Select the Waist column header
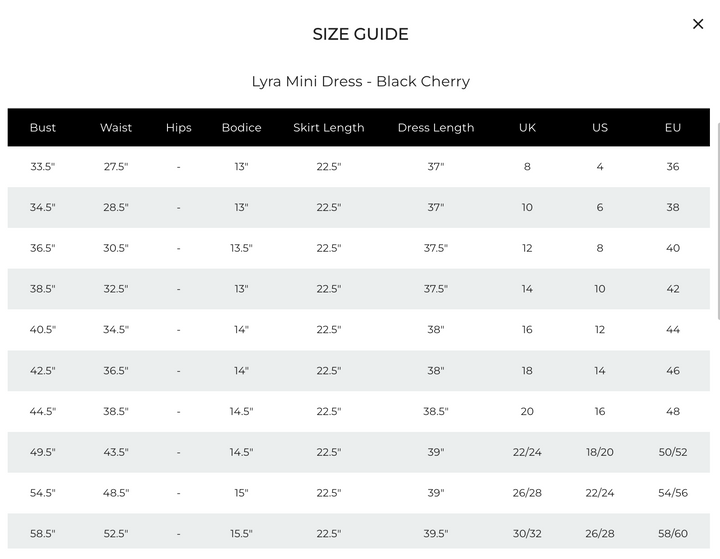Image resolution: width=720 pixels, height=559 pixels. tap(116, 128)
